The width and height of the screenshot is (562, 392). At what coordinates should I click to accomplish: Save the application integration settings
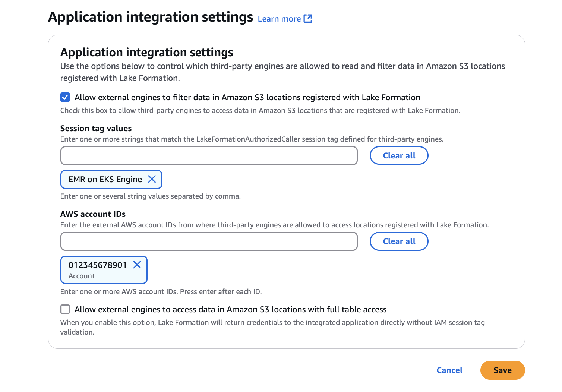point(502,370)
